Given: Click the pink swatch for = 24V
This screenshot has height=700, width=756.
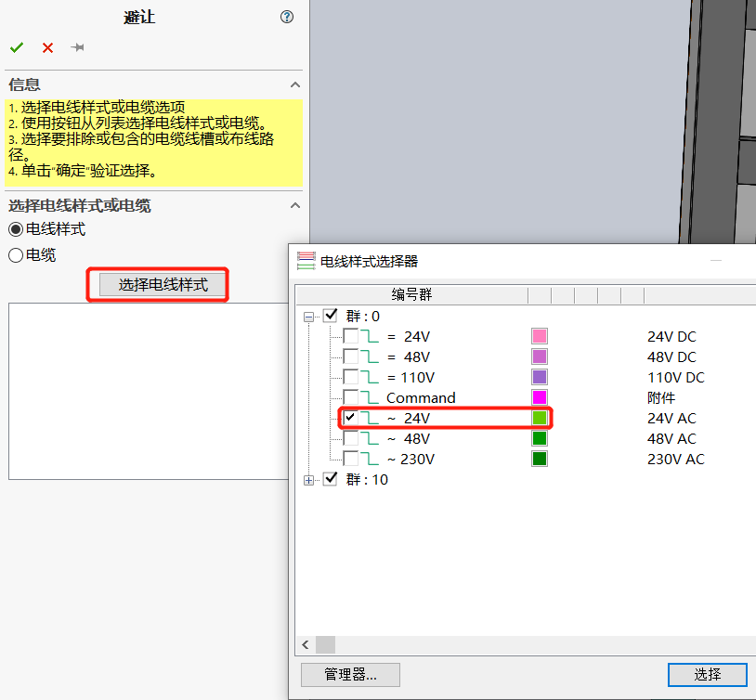Looking at the screenshot, I should [540, 336].
